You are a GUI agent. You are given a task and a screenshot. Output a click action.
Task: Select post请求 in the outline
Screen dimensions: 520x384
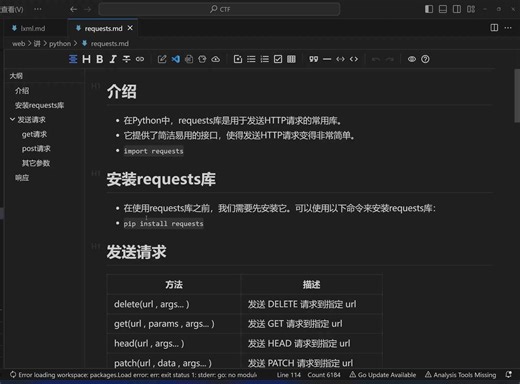click(36, 149)
